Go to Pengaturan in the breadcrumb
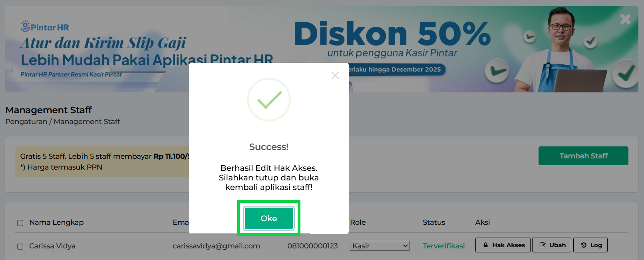This screenshot has width=644, height=260. 26,122
